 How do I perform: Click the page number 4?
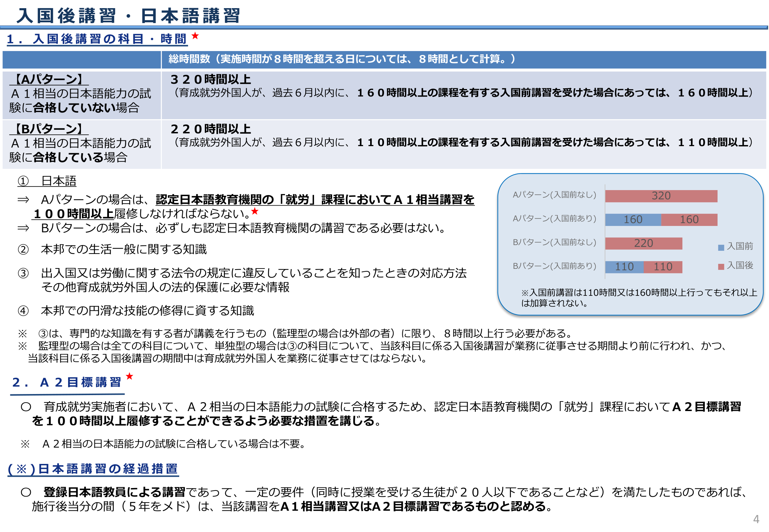pos(756,519)
